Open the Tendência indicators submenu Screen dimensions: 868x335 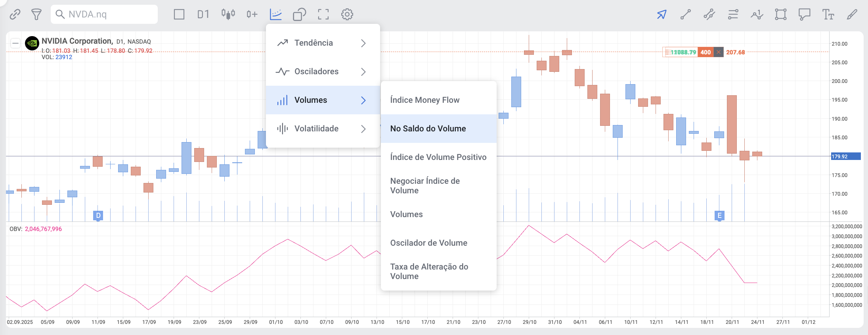(323, 43)
